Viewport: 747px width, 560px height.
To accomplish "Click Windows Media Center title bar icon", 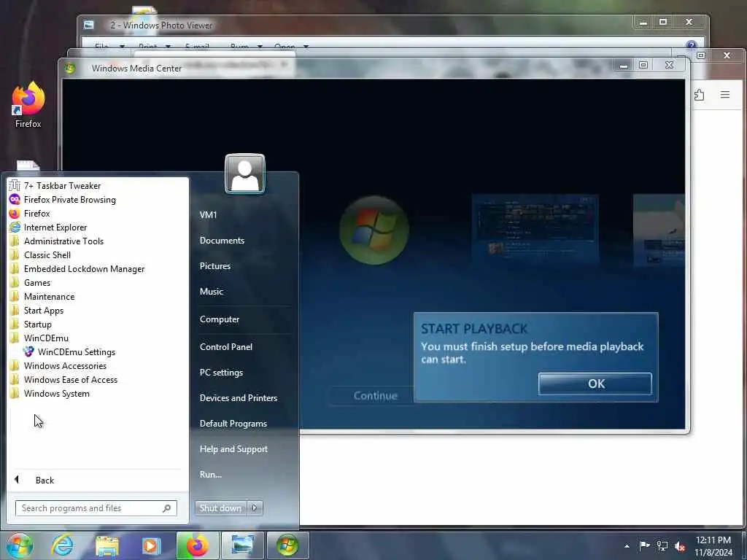I will coord(70,68).
